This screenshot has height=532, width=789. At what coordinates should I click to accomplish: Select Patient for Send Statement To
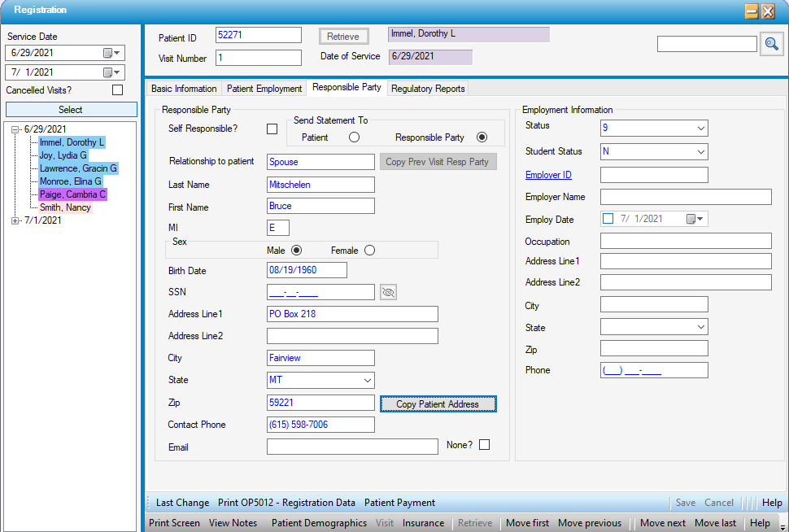(x=354, y=137)
